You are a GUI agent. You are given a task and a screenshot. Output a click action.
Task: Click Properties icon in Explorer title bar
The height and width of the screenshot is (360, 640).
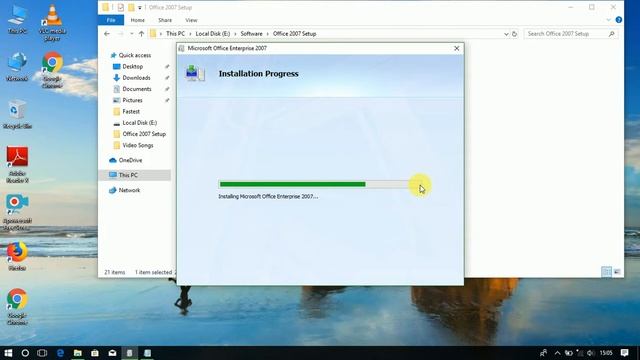[121, 7]
